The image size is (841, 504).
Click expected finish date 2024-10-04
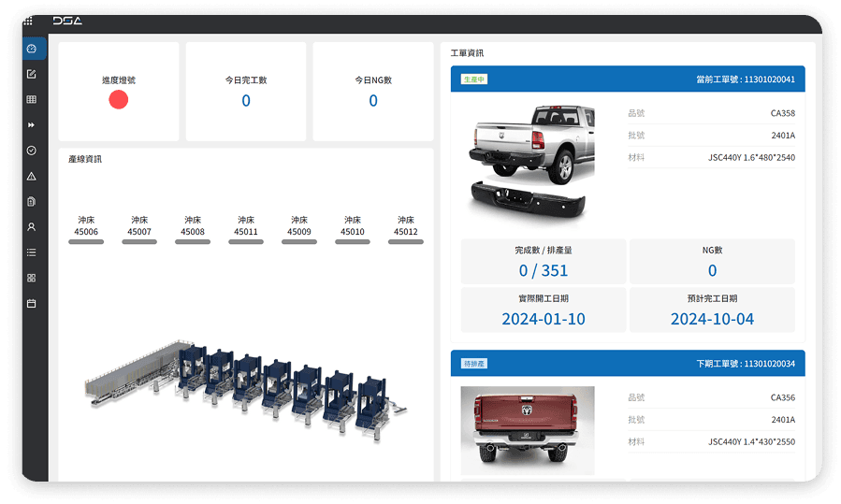712,319
